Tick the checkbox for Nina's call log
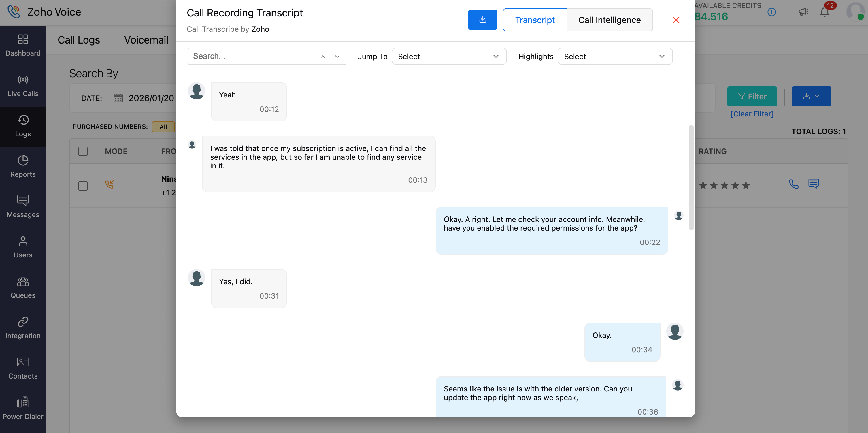This screenshot has width=868, height=433. [x=83, y=186]
